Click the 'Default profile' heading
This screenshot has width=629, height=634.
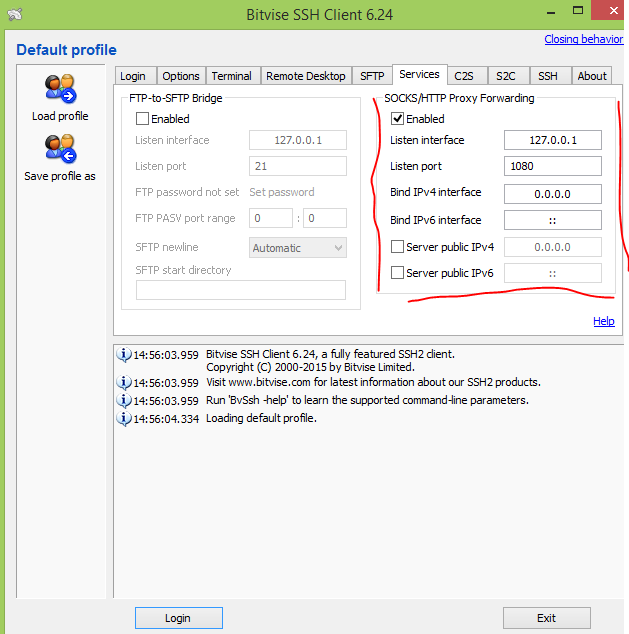66,50
